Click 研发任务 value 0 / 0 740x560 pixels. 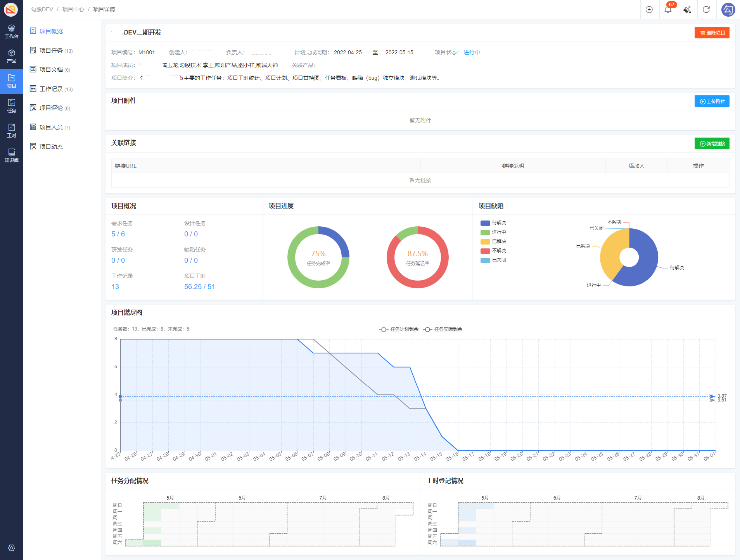[x=118, y=260]
